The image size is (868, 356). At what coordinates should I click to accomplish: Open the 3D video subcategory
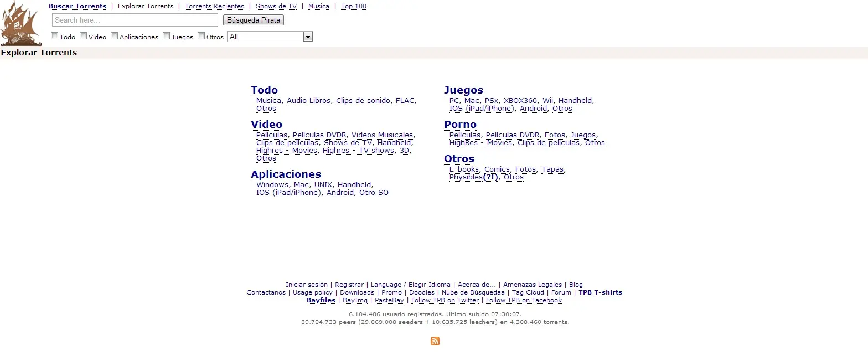[405, 151]
